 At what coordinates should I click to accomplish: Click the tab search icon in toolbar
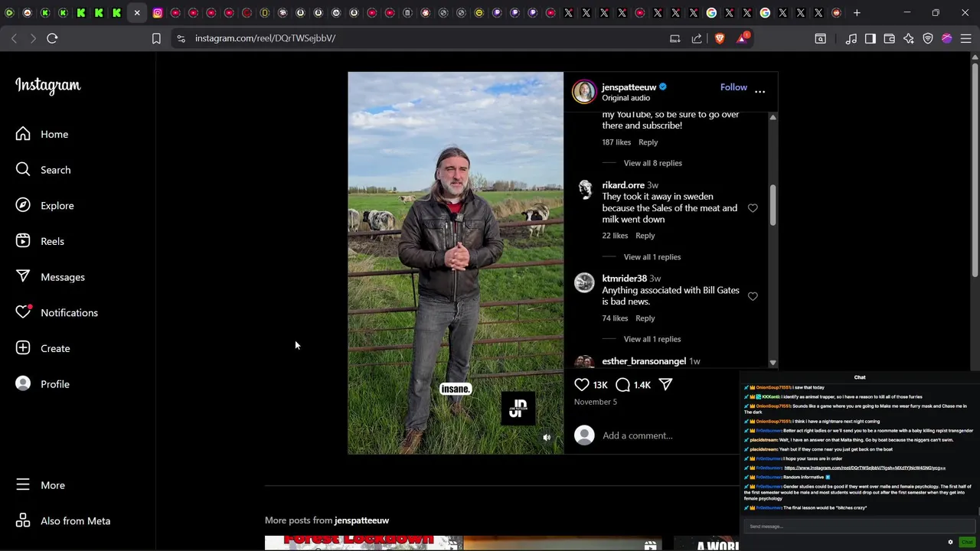[x=820, y=38]
